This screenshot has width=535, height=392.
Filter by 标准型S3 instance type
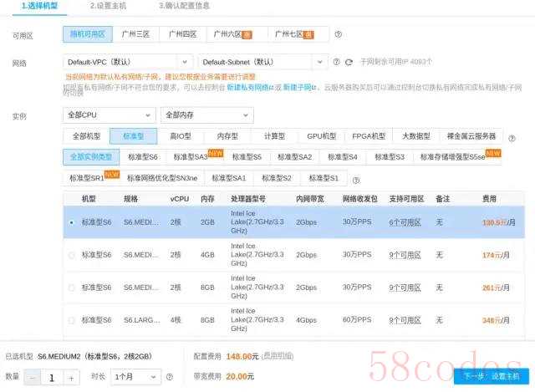pyautogui.click(x=390, y=157)
